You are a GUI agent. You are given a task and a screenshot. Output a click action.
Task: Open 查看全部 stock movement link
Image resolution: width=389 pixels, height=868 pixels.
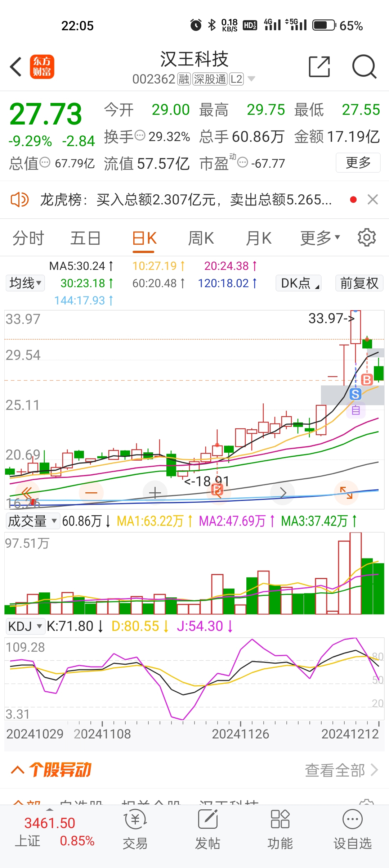341,770
